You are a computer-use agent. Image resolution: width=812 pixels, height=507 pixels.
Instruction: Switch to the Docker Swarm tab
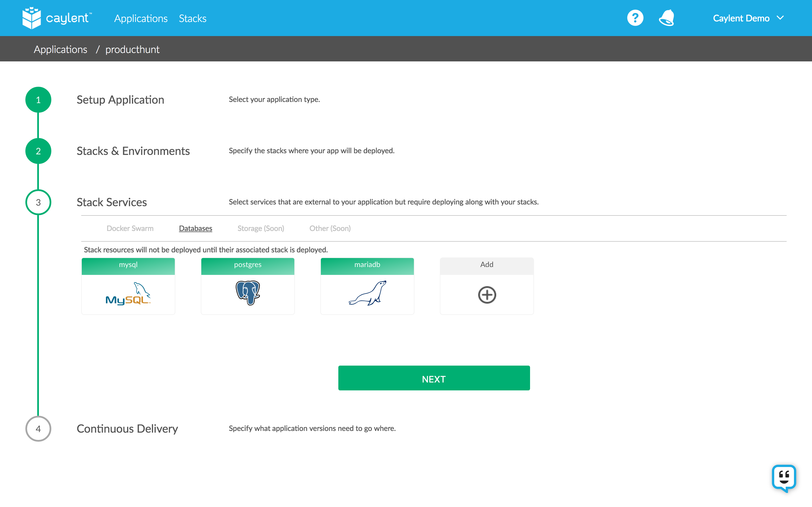tap(130, 228)
